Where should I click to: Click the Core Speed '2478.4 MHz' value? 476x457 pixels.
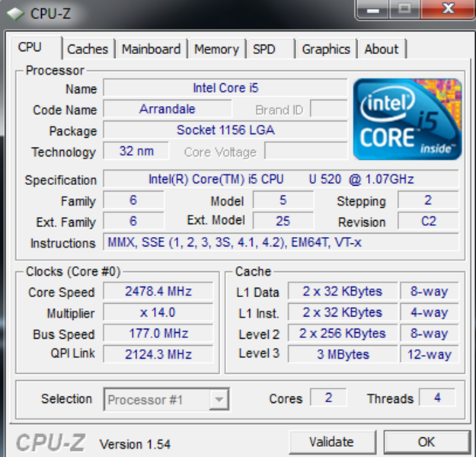point(158,291)
